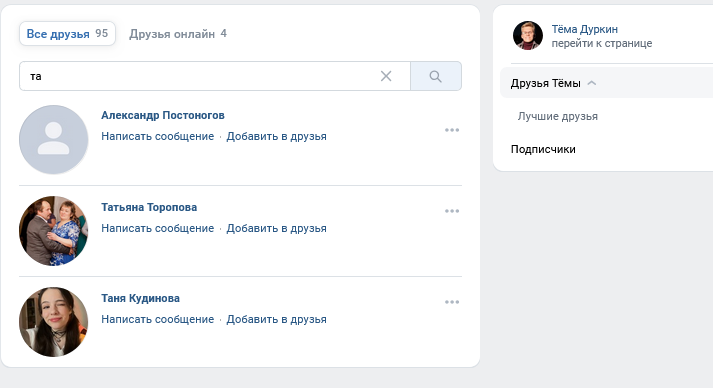Open the three-dot menu for Таня Кудинова

click(x=452, y=302)
